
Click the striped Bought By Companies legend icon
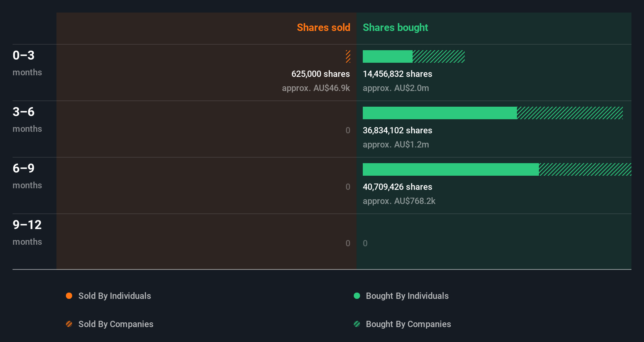(357, 324)
